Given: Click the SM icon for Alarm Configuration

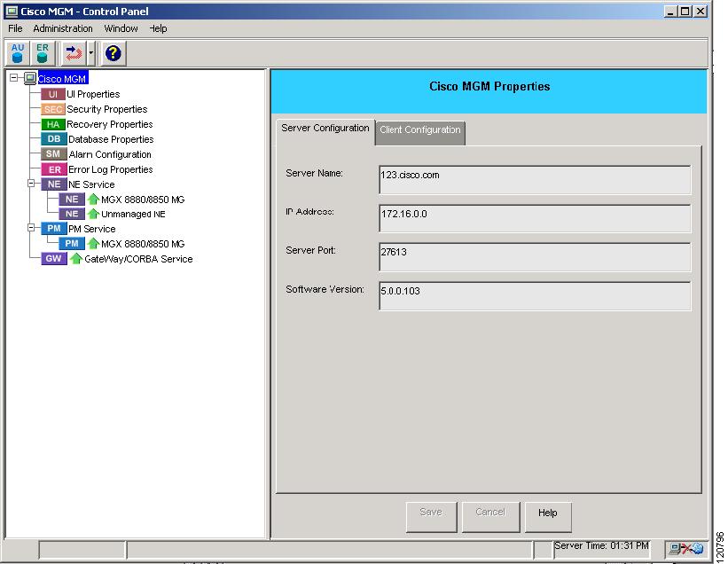Looking at the screenshot, I should point(54,154).
